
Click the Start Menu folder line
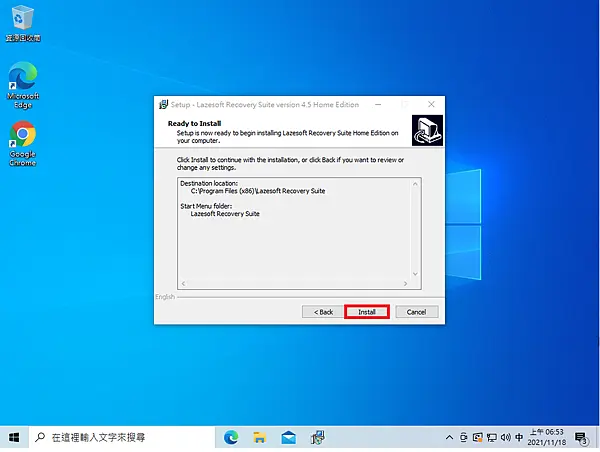click(206, 206)
